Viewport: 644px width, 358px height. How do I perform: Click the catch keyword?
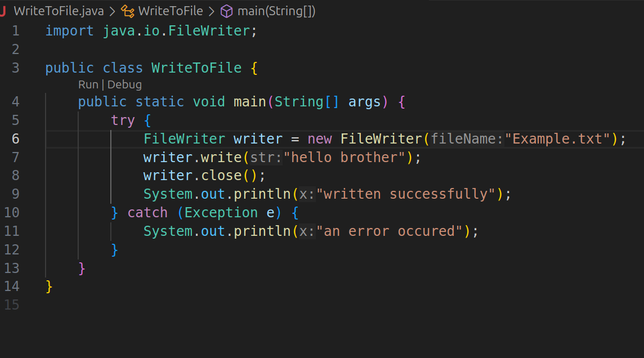point(147,212)
